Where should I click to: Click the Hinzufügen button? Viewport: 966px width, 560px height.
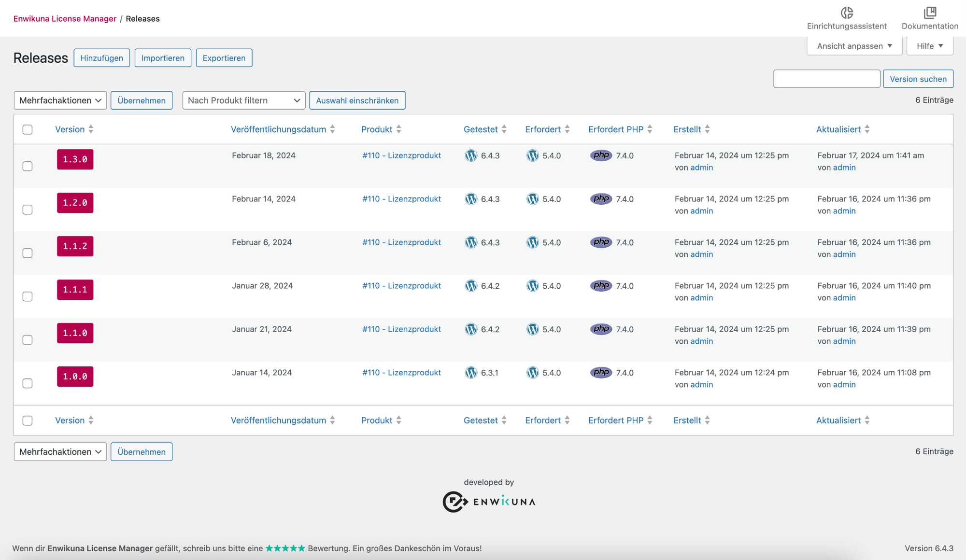point(102,58)
